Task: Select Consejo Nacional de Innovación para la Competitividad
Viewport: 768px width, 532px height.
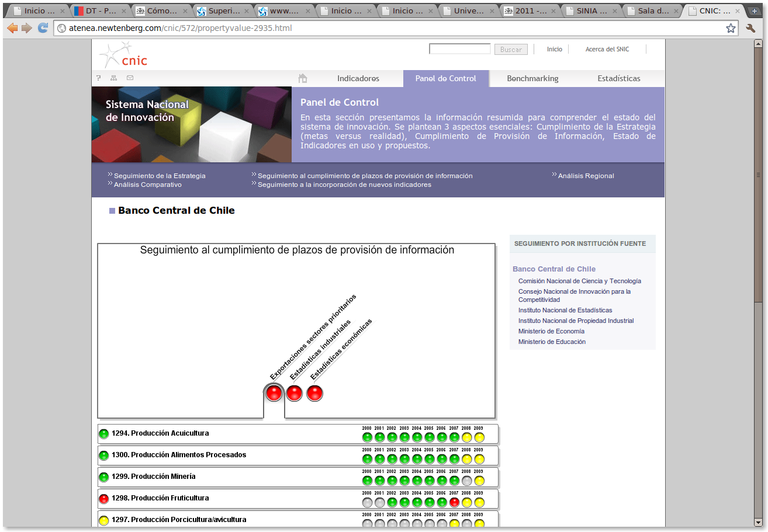Action: click(575, 295)
